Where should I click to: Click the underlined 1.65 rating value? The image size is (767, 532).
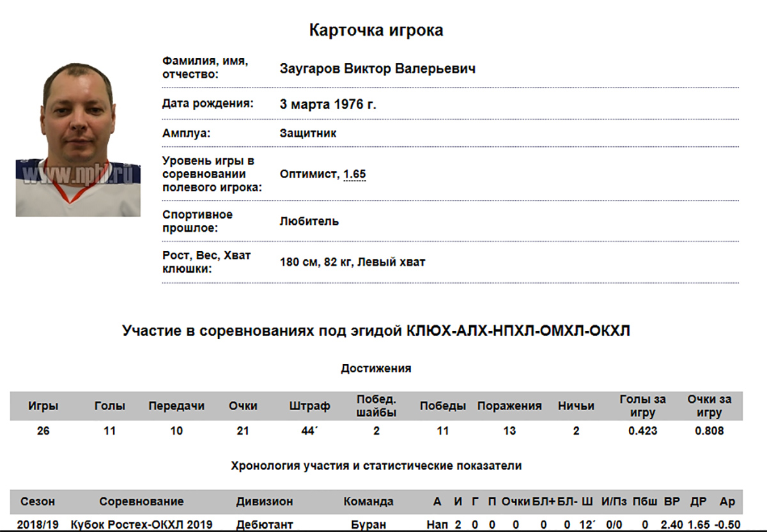tap(355, 174)
